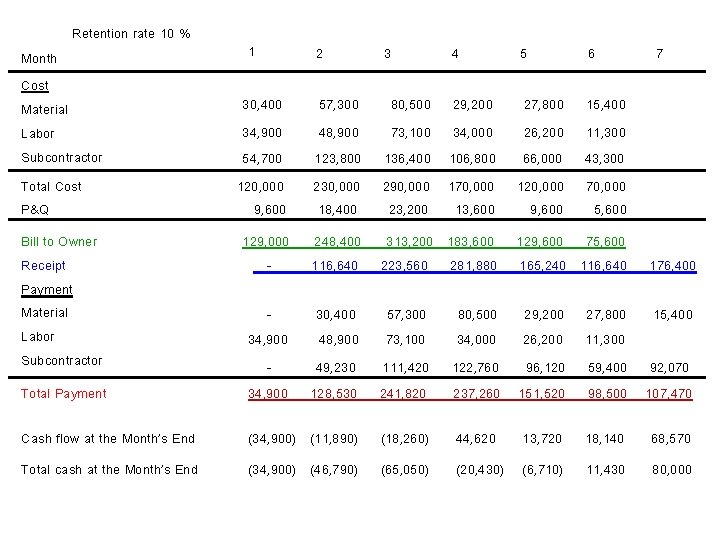
Task: Select Material cost value 30,400 for month 1
Action: [x=262, y=105]
